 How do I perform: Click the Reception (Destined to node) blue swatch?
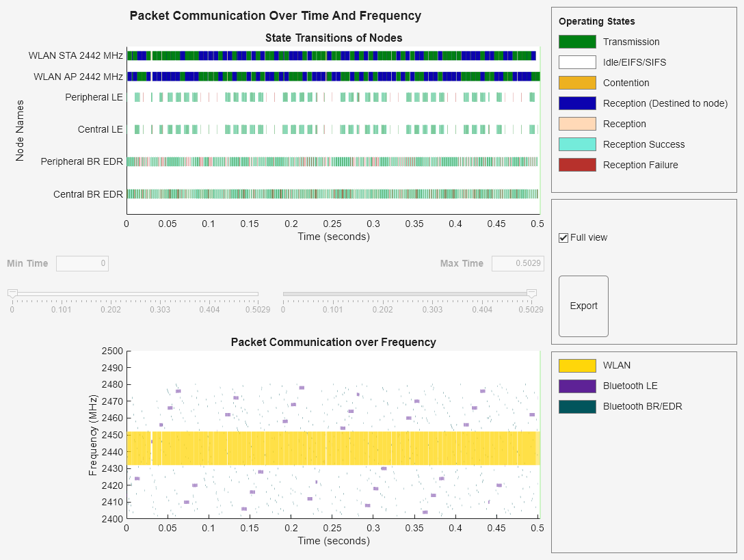pyautogui.click(x=579, y=103)
